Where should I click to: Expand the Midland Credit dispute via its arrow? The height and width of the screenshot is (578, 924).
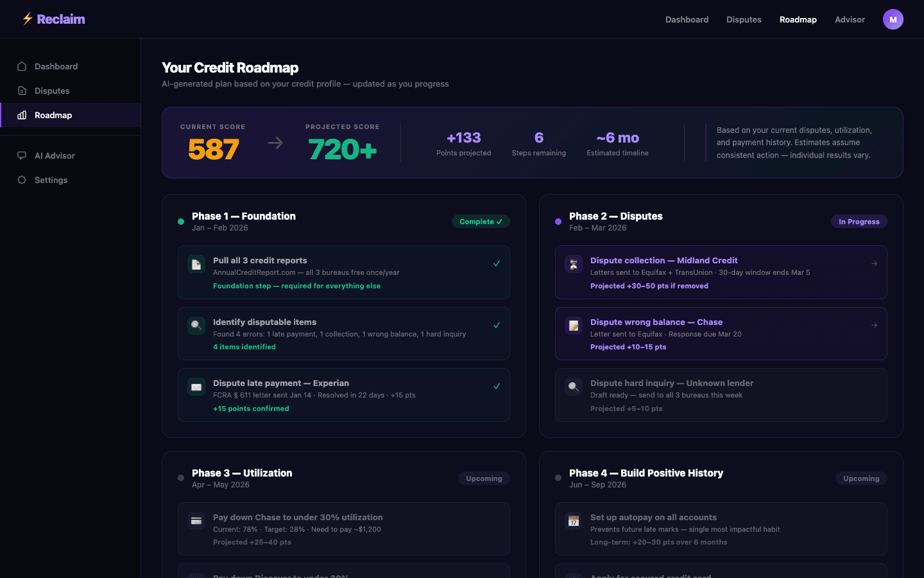pos(874,263)
